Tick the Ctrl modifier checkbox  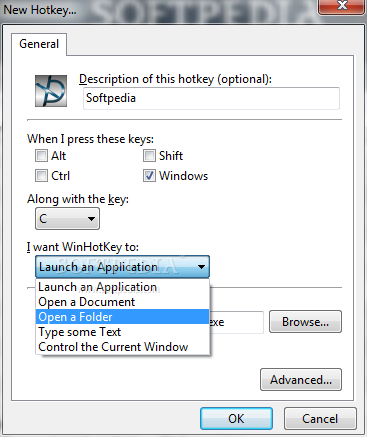(41, 176)
